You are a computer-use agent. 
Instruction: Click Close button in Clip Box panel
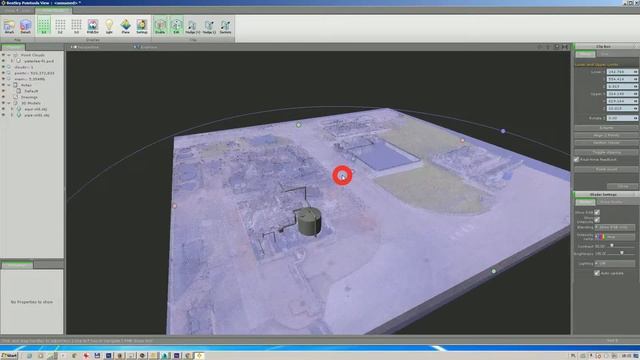(622, 186)
